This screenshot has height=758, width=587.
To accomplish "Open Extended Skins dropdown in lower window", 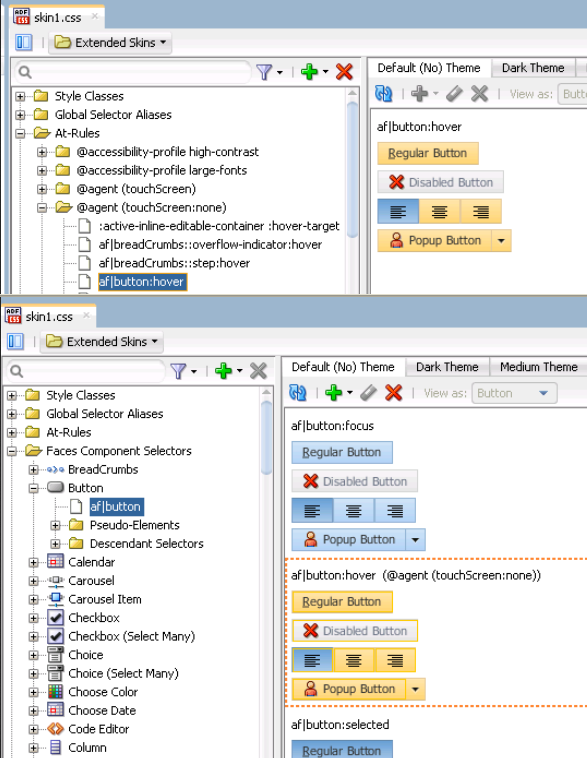I will point(102,341).
